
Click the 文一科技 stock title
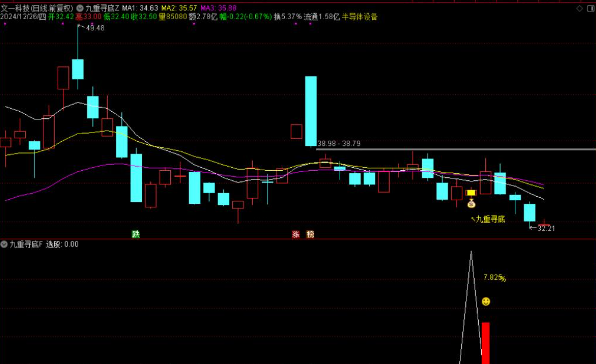point(15,8)
